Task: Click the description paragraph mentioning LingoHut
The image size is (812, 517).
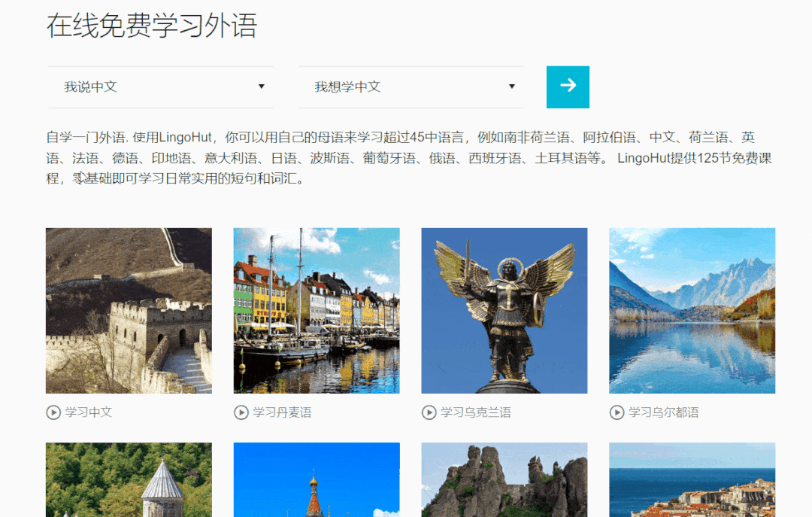Action: click(x=409, y=158)
